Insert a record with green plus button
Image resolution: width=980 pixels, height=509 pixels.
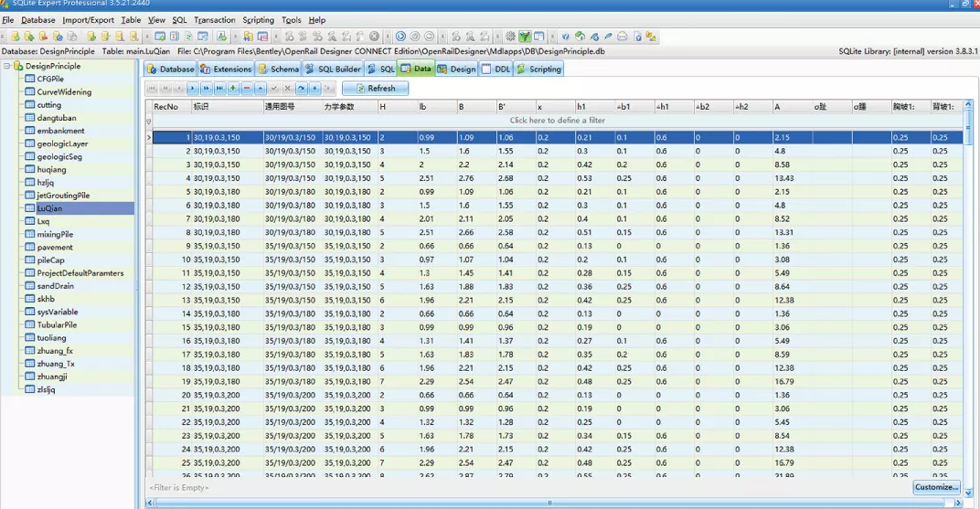click(233, 89)
